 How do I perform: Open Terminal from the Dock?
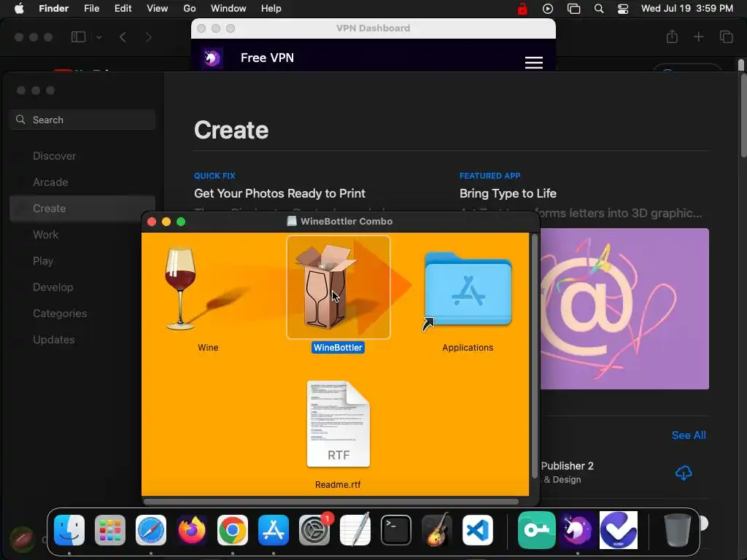396,530
